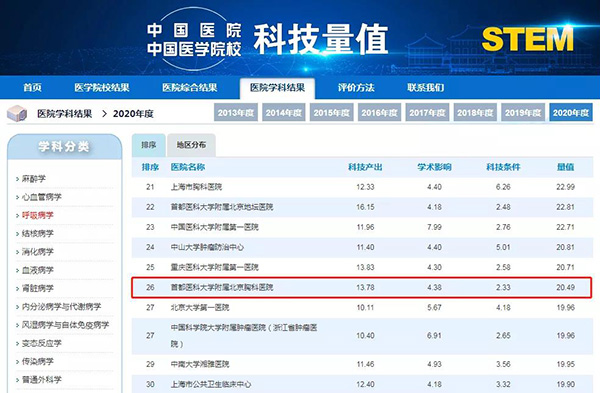The width and height of the screenshot is (600, 393).
Task: Click hospital name 中山大学肿瘤防治中心
Action: pos(207,247)
